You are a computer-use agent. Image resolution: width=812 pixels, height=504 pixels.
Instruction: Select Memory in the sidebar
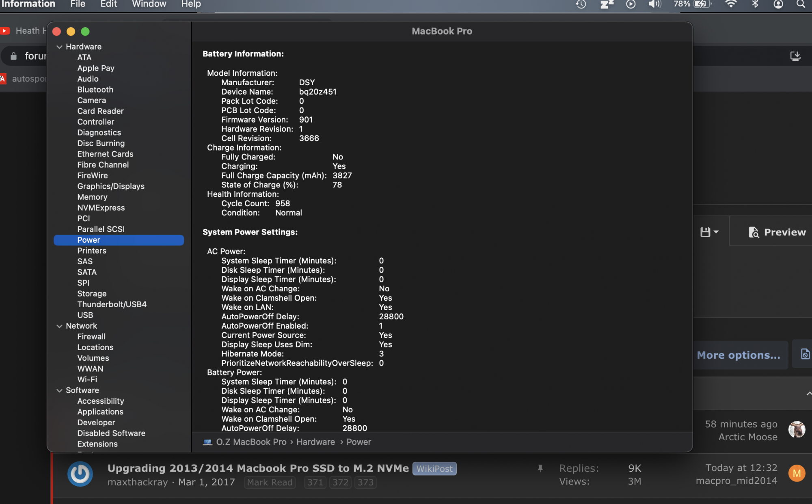(x=93, y=197)
